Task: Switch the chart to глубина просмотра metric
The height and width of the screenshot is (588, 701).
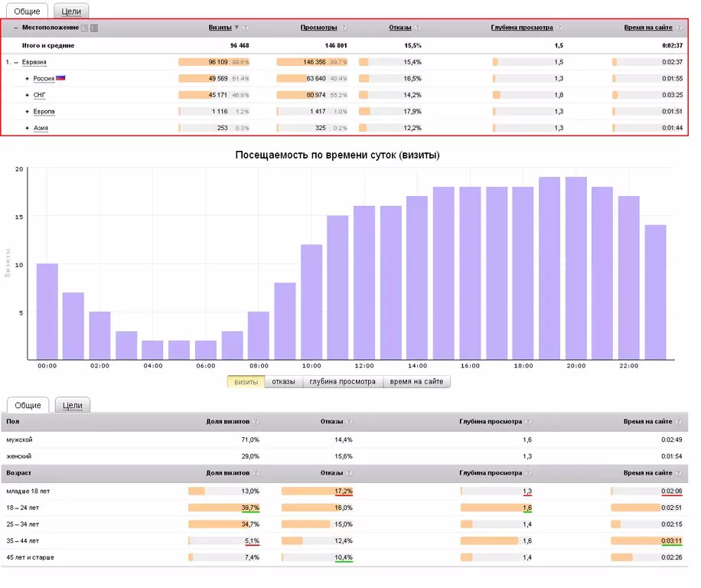Action: coord(342,381)
